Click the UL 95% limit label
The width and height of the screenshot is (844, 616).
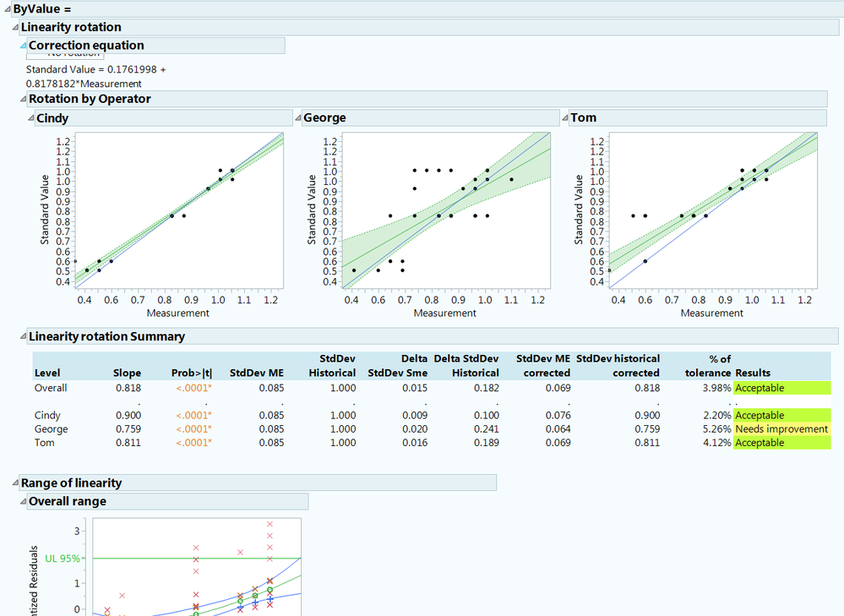(x=63, y=559)
